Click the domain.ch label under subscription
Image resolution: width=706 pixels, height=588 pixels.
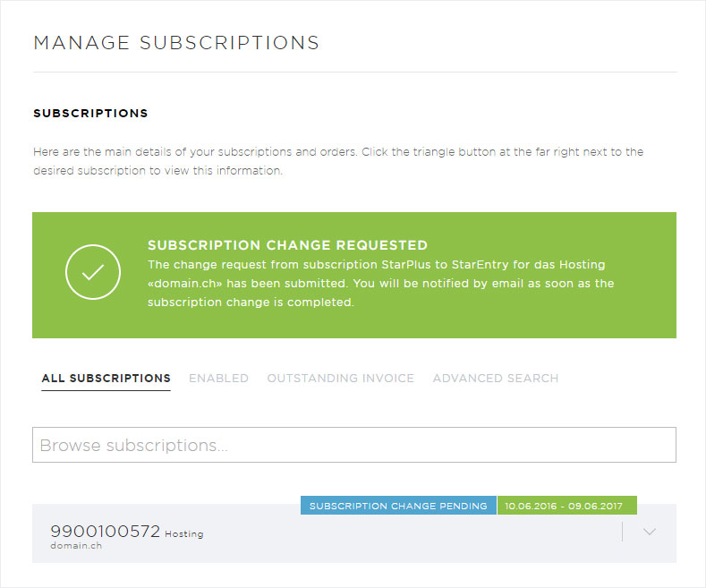[76, 546]
